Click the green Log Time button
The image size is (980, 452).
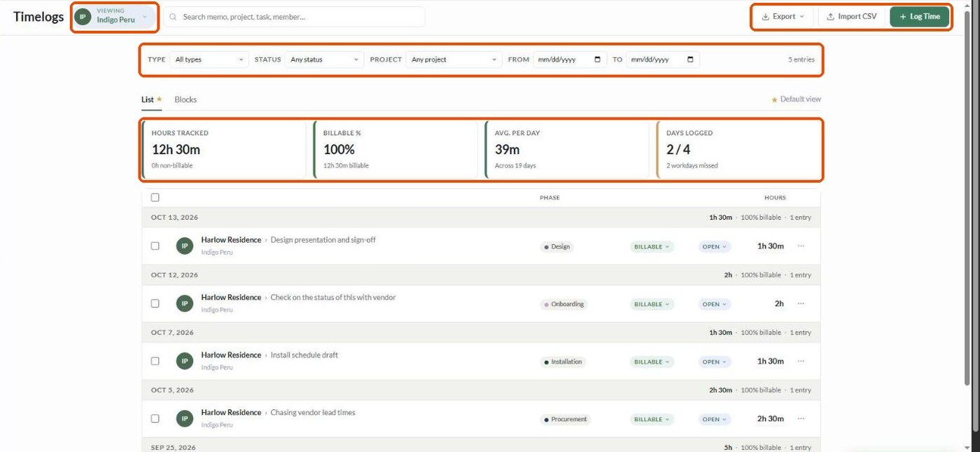coord(920,16)
